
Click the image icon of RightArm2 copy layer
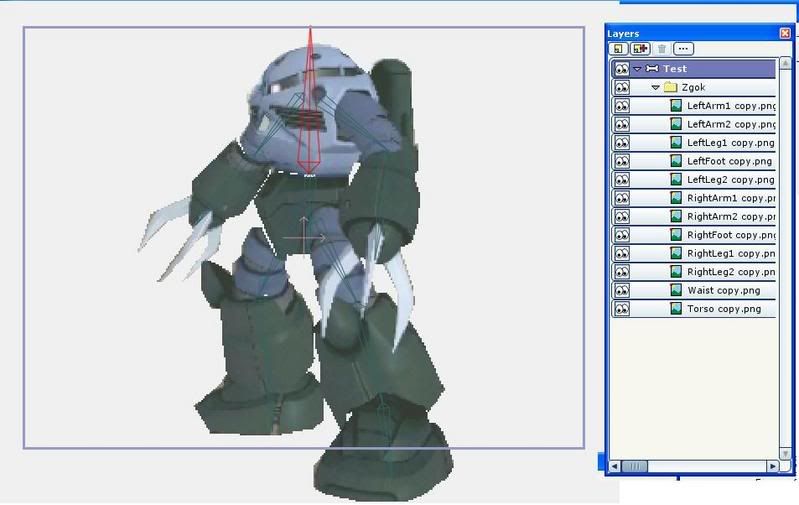[x=676, y=217]
